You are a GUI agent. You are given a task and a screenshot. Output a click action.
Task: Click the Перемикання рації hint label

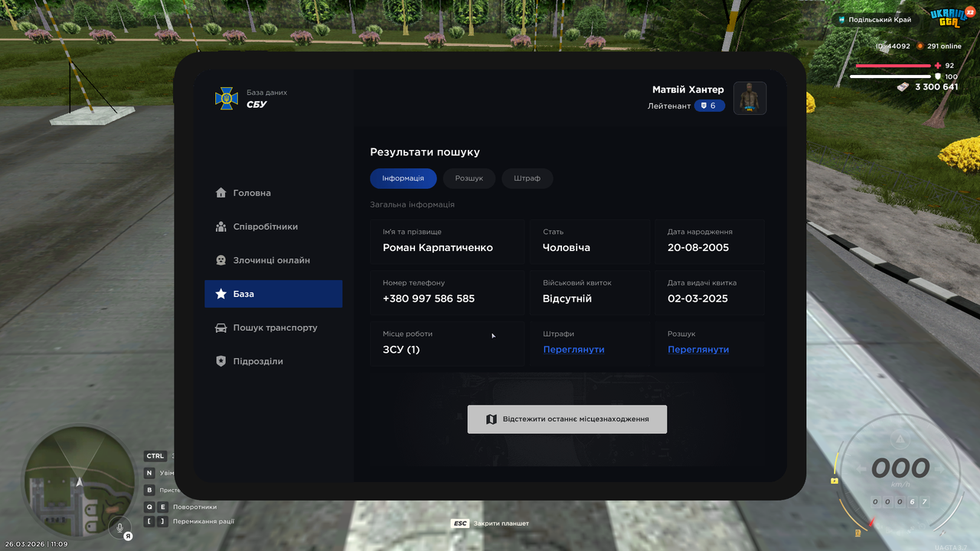204,521
